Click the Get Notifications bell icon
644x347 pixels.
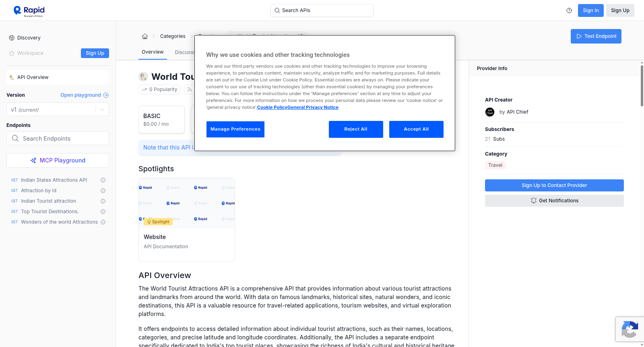coord(534,201)
